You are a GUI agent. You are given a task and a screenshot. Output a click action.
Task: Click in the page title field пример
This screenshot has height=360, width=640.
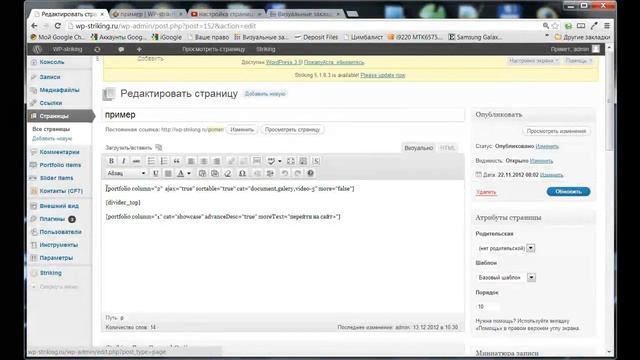pos(283,115)
